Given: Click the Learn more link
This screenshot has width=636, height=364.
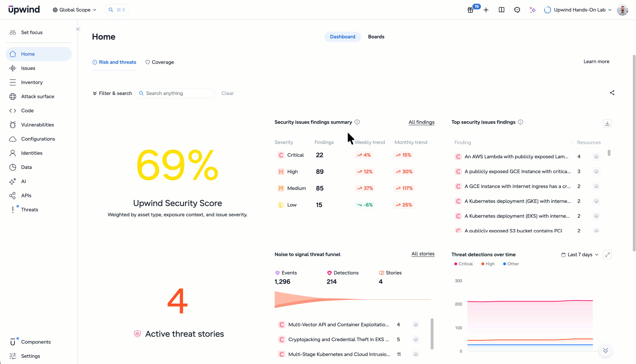Looking at the screenshot, I should pyautogui.click(x=596, y=61).
